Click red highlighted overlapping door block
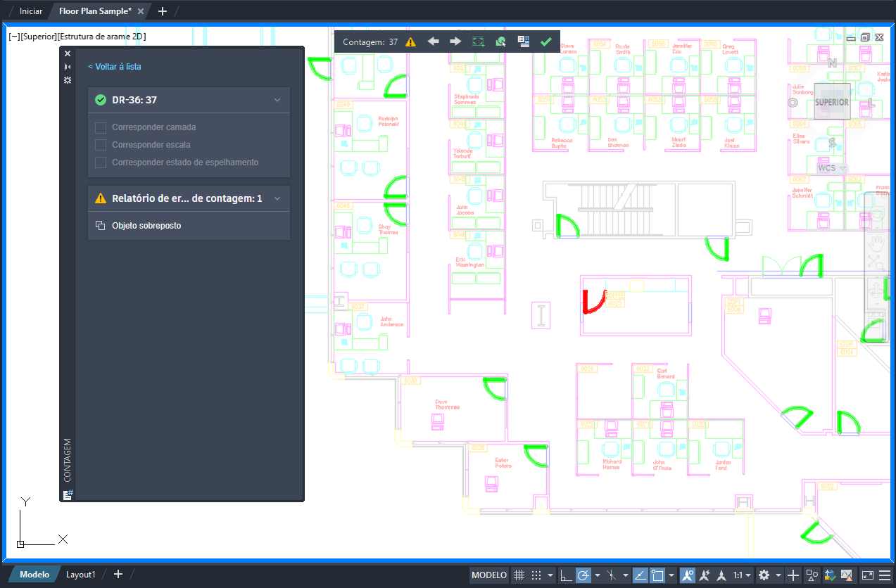This screenshot has width=896, height=588. (593, 302)
